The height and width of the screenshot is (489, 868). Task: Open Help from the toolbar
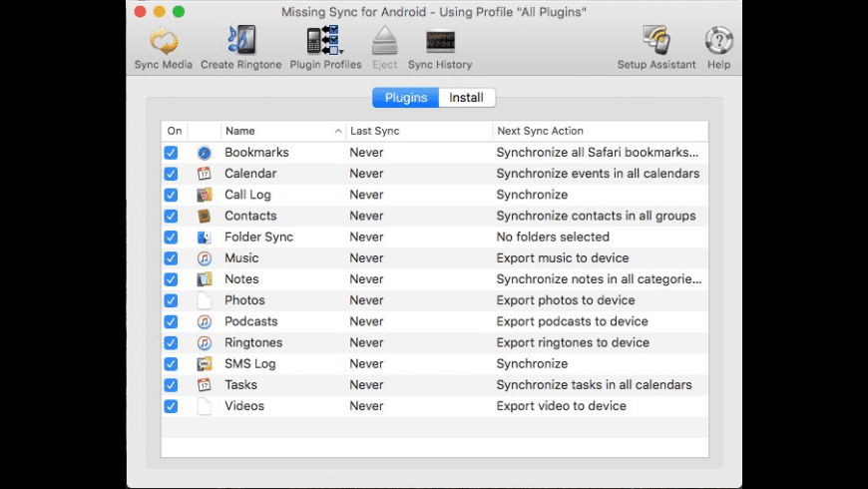point(718,42)
